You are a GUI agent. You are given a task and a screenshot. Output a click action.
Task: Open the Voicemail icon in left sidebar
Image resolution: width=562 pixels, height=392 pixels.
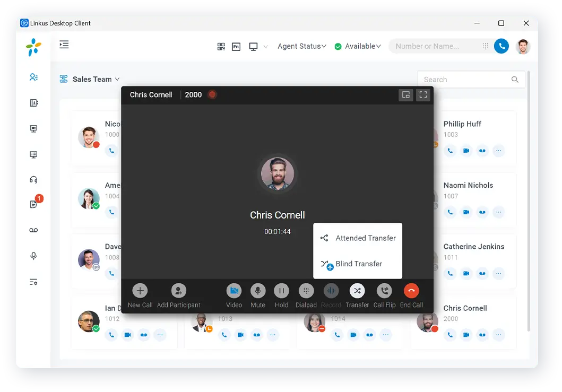coord(33,230)
